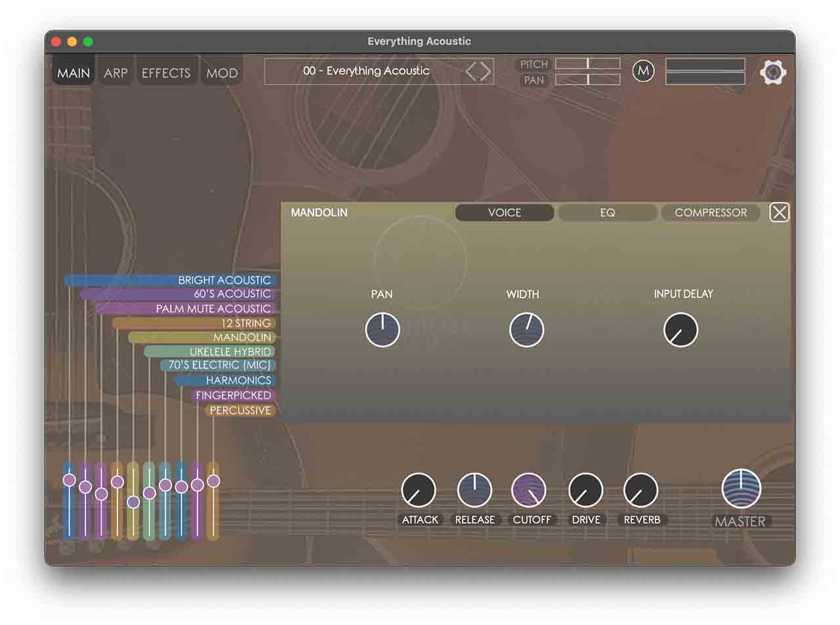Click the Bright Acoustic volume fader handle
This screenshot has height=625, width=840.
pos(70,480)
